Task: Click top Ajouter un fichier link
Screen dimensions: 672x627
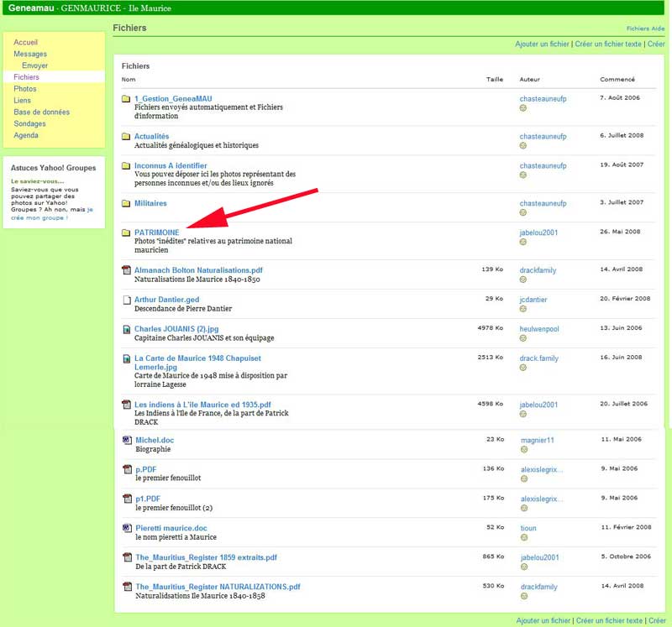Action: 542,44
